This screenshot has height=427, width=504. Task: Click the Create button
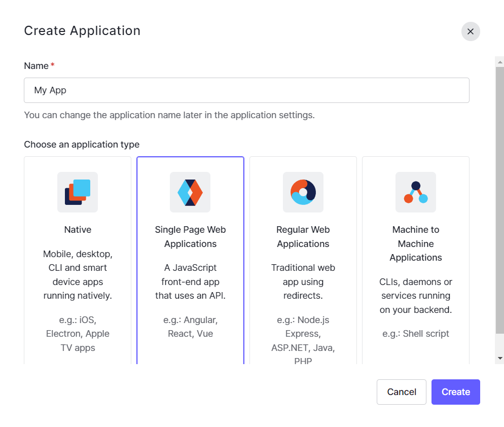click(455, 392)
